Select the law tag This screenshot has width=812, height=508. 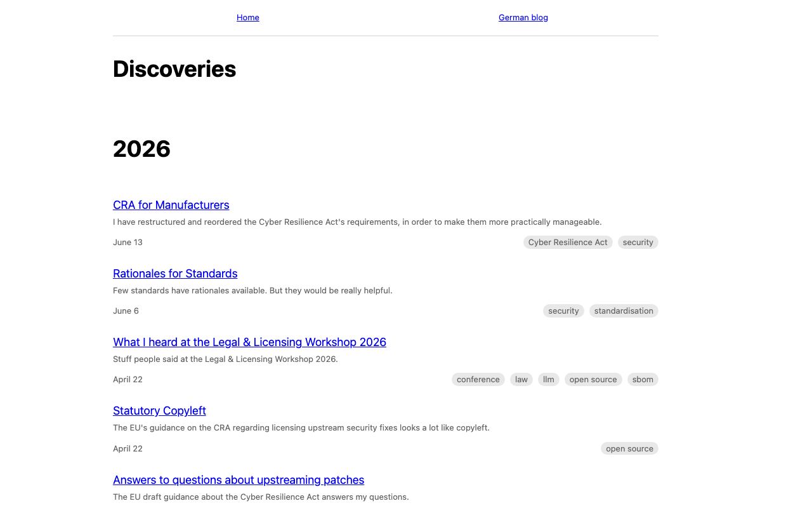pyautogui.click(x=521, y=379)
